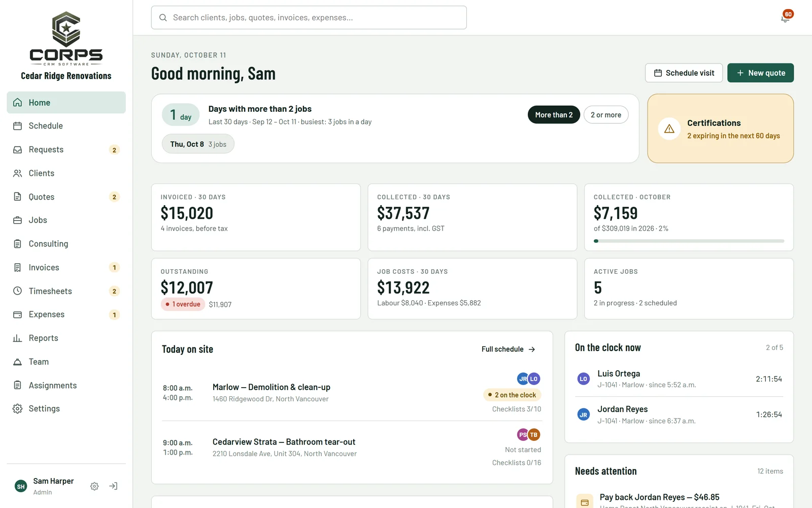Viewport: 812px width, 508px height.
Task: Open the Marlow Demolition & clean-up visit
Action: [x=352, y=393]
